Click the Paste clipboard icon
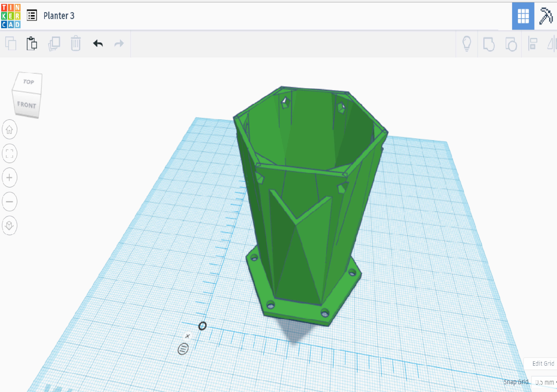This screenshot has height=392, width=557. point(32,43)
